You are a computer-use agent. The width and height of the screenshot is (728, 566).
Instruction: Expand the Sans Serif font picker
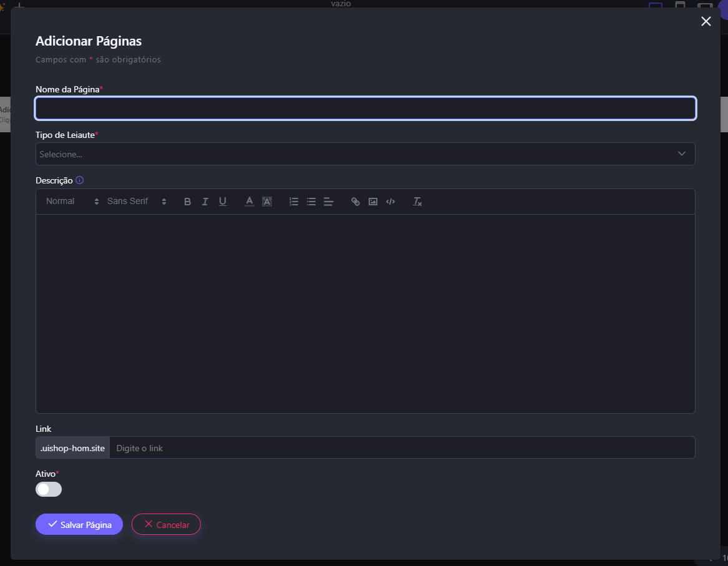click(x=136, y=202)
